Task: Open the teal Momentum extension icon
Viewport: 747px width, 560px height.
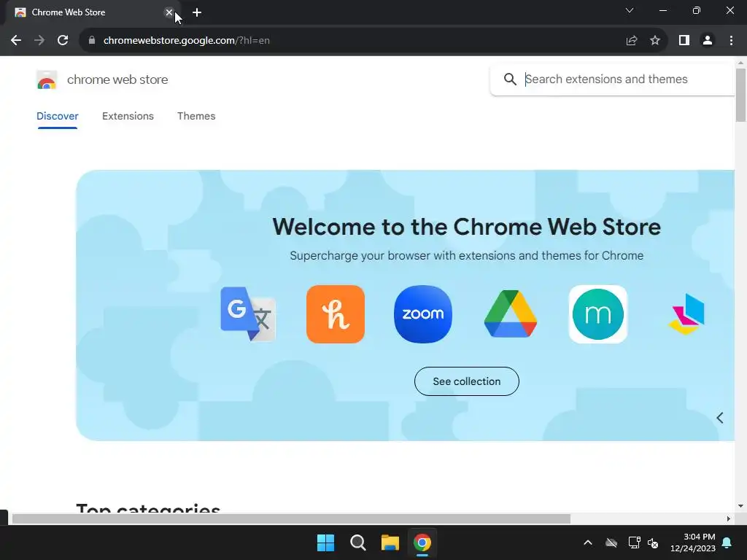Action: tap(598, 314)
